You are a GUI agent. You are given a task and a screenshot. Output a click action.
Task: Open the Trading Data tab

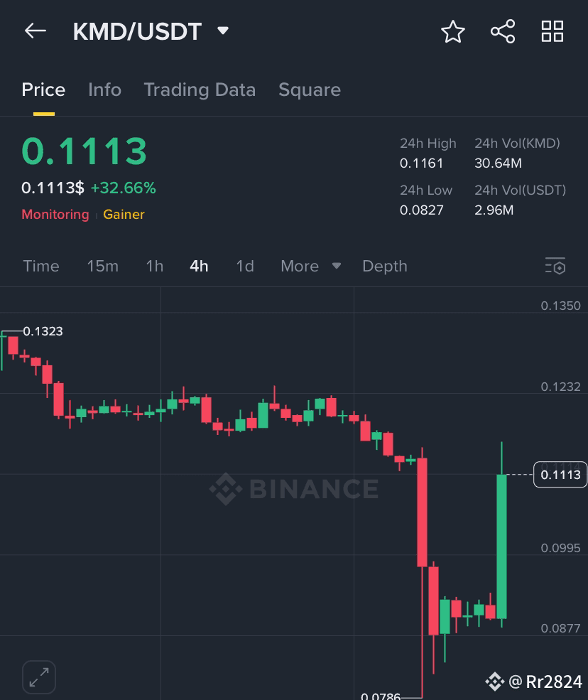pyautogui.click(x=200, y=90)
